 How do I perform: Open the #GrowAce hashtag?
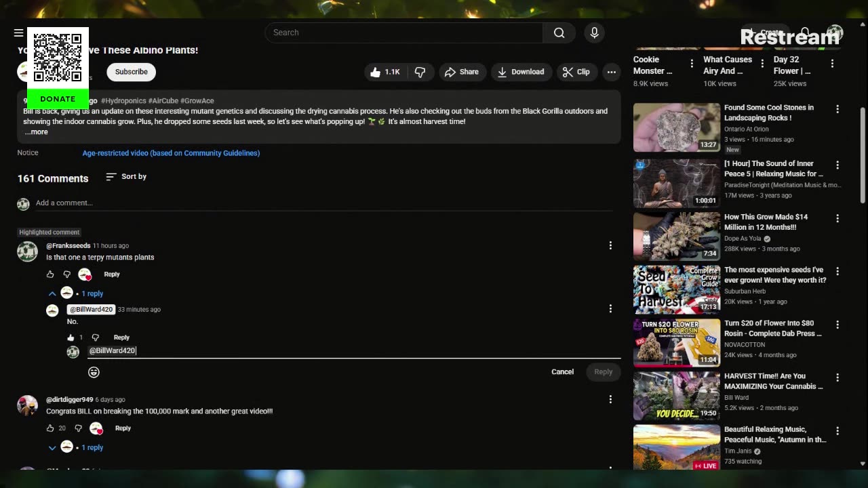[197, 101]
